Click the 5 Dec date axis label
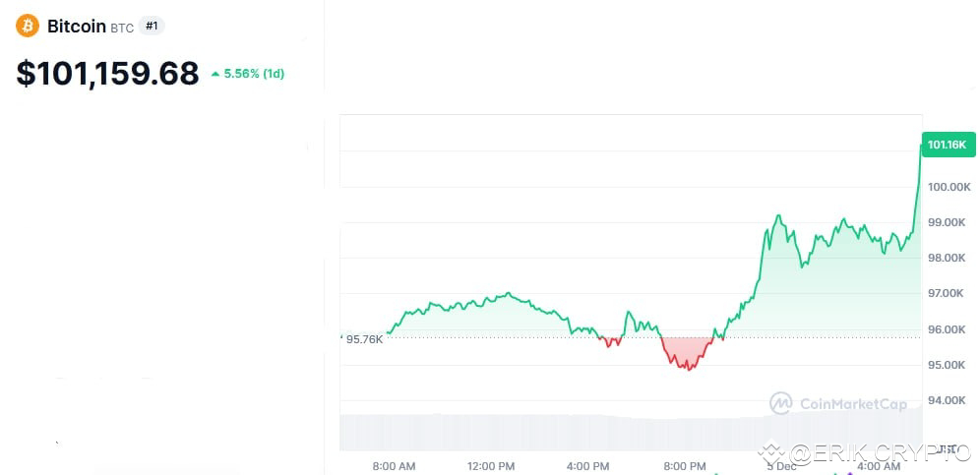Screen dimensions: 980x475 click(782, 466)
